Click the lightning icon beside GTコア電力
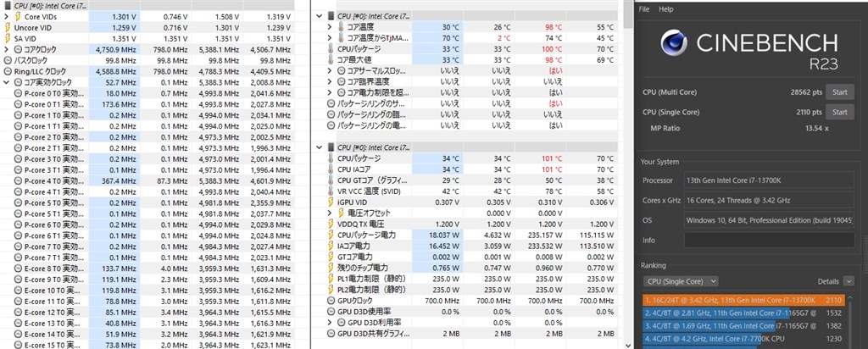The image size is (868, 349). click(331, 257)
